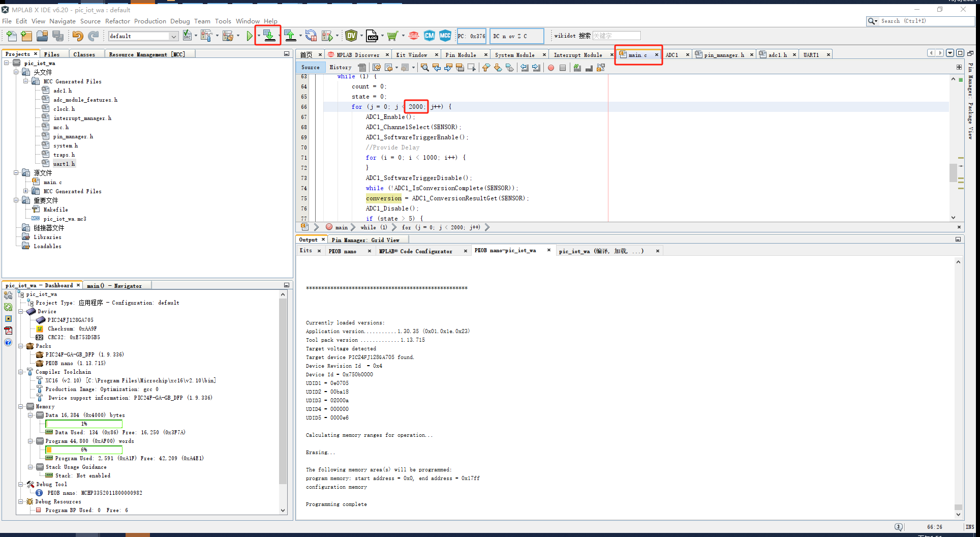Click the Program memory usage bar
This screenshot has width=980, height=537.
pyautogui.click(x=84, y=450)
